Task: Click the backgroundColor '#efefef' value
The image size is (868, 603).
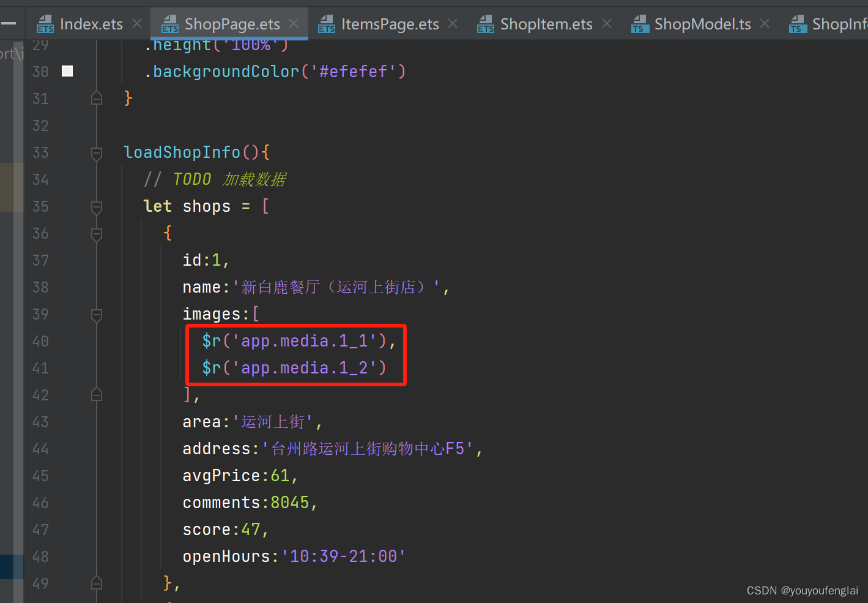Action: click(x=353, y=72)
